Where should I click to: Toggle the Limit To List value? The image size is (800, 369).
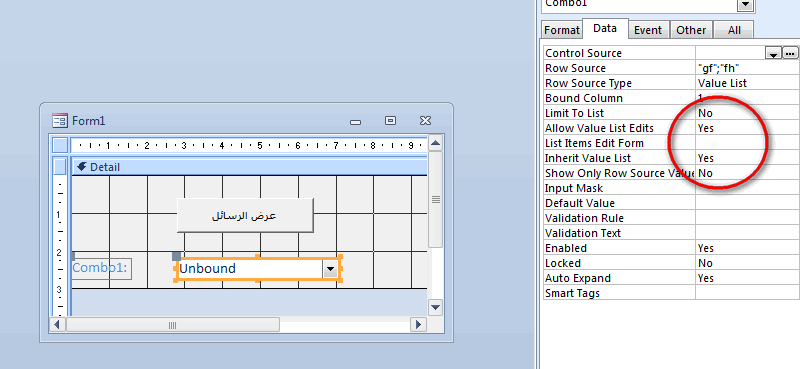pyautogui.click(x=747, y=113)
